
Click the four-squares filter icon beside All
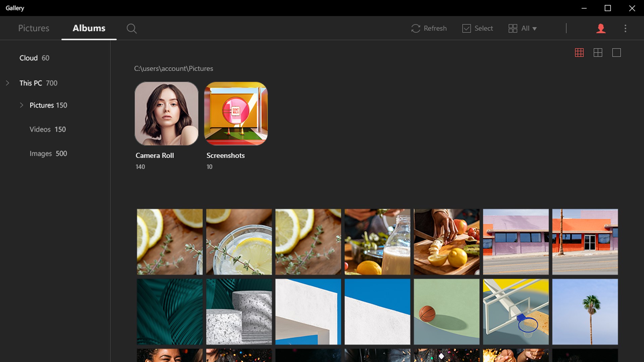point(513,28)
